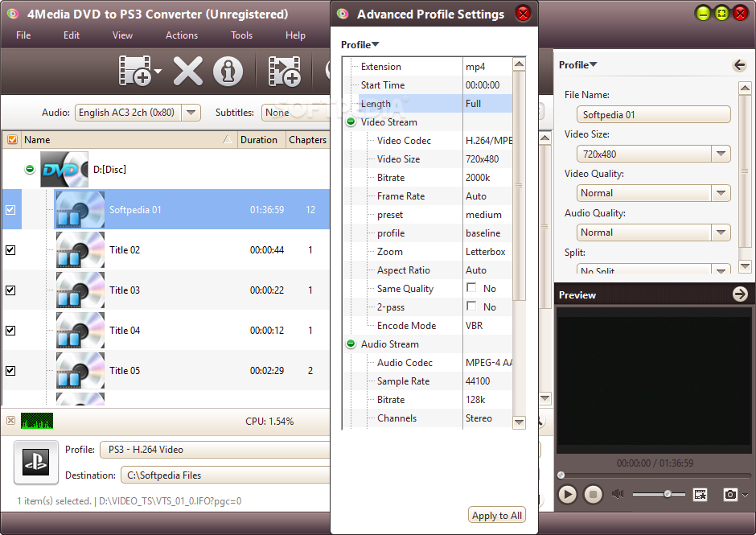Click the PS3 - H.264 Video profile field

215,450
